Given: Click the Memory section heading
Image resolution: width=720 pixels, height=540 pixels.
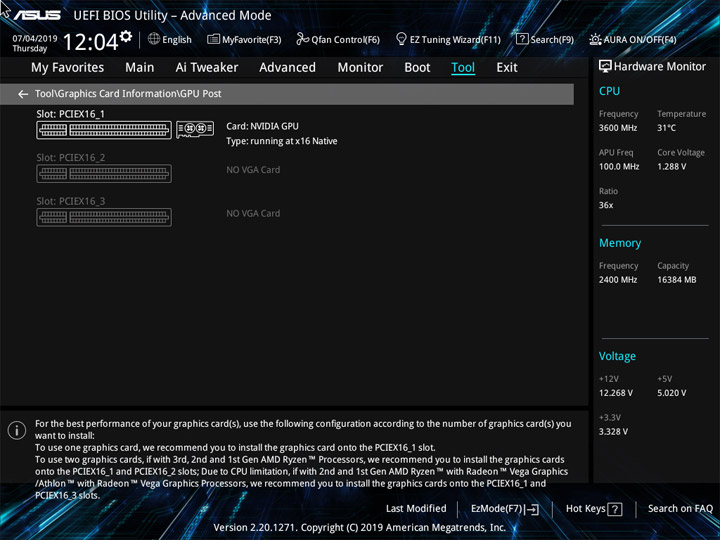Looking at the screenshot, I should [620, 243].
